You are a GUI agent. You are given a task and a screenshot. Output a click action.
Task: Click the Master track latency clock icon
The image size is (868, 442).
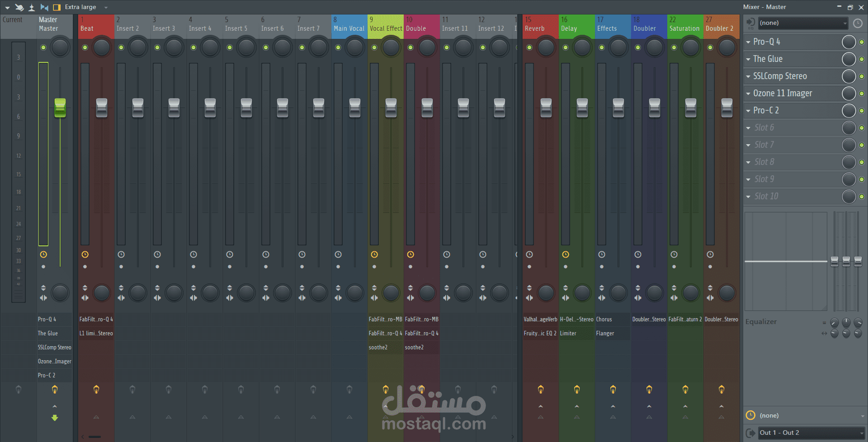tap(43, 254)
